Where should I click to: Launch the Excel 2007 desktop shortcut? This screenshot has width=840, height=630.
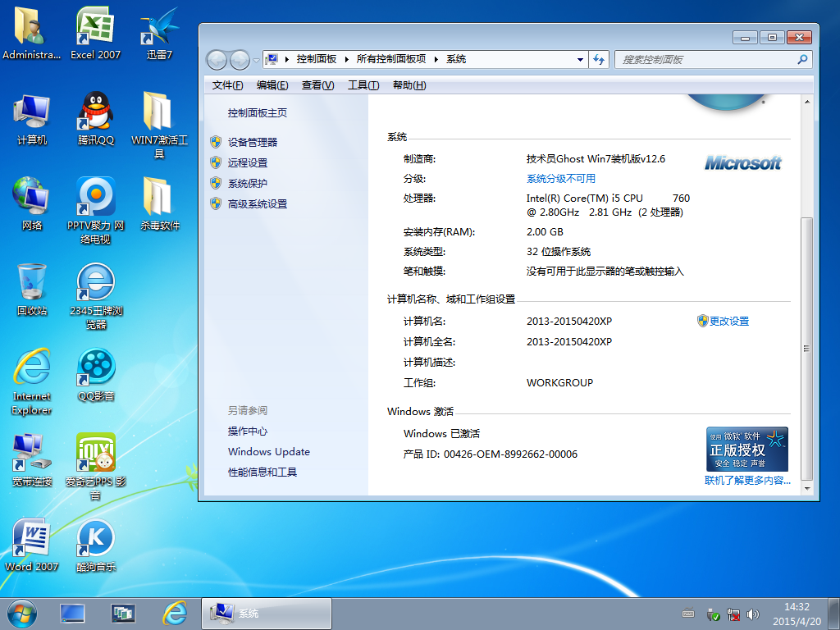tap(95, 32)
